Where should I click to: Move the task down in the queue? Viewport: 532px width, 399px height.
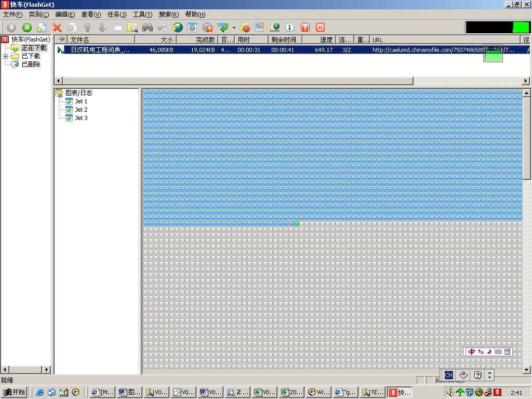[102, 28]
